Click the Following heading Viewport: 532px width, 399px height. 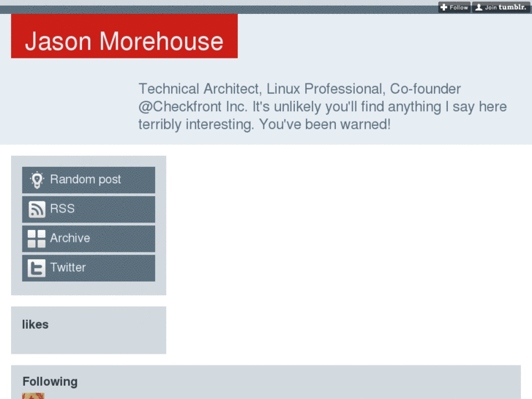pos(50,381)
